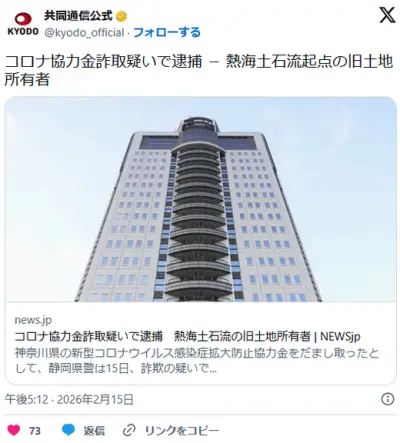Click the KYODO logo text under avatar
This screenshot has width=400, height=443.
point(23,31)
